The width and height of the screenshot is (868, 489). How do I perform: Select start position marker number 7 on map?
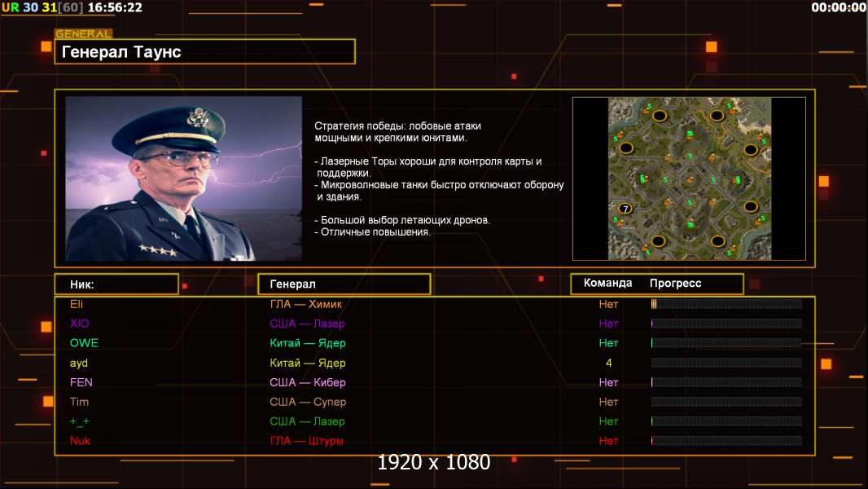point(625,209)
